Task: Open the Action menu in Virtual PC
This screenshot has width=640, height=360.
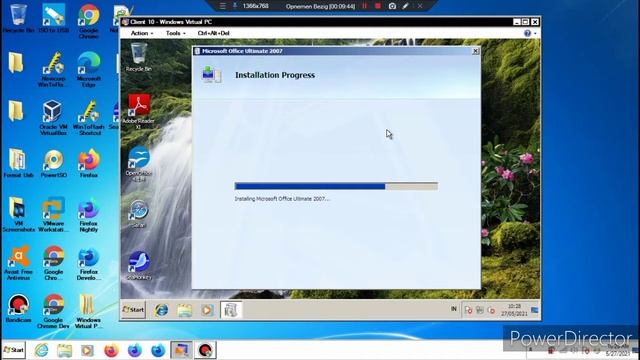Action: (x=142, y=33)
